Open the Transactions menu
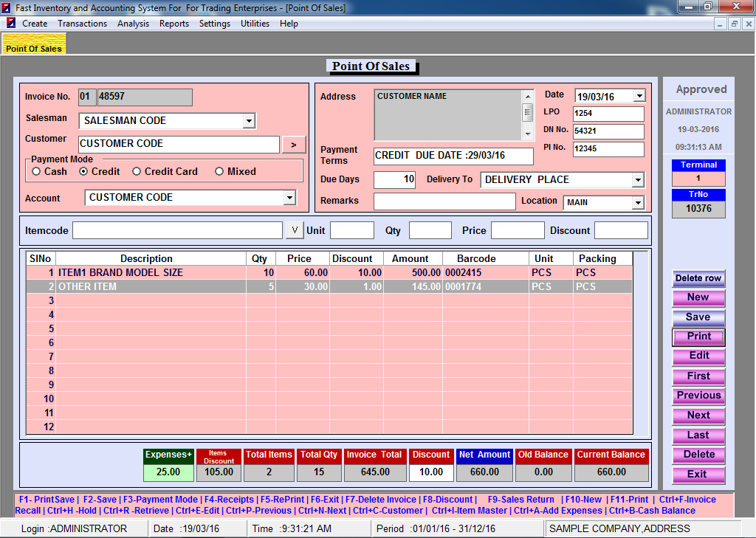Screen dimensions: 756x538 pos(82,24)
